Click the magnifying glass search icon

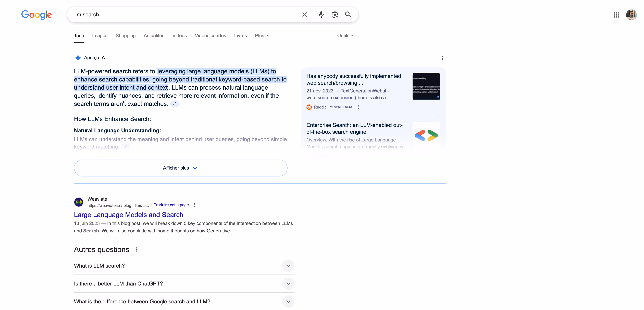click(x=348, y=15)
